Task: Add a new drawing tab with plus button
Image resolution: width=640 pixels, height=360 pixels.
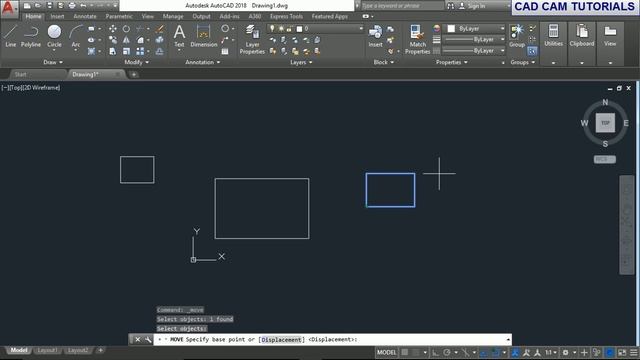Action: [133, 75]
